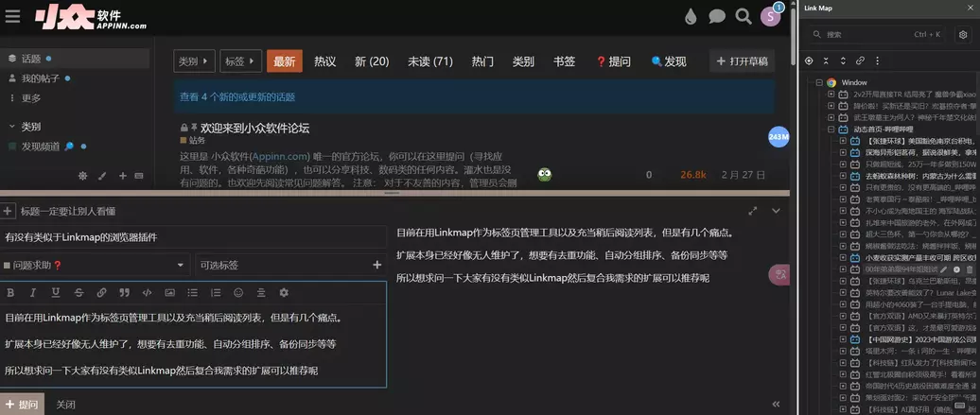Switch to the 热议 tab
Image resolution: width=980 pixels, height=415 pixels.
pyautogui.click(x=324, y=61)
